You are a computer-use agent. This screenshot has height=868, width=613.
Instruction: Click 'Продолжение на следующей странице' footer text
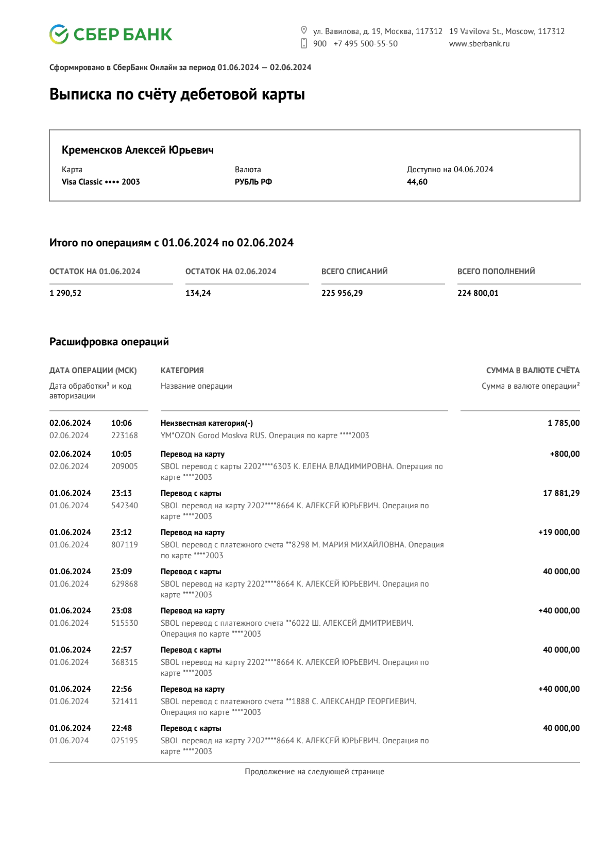(x=314, y=772)
